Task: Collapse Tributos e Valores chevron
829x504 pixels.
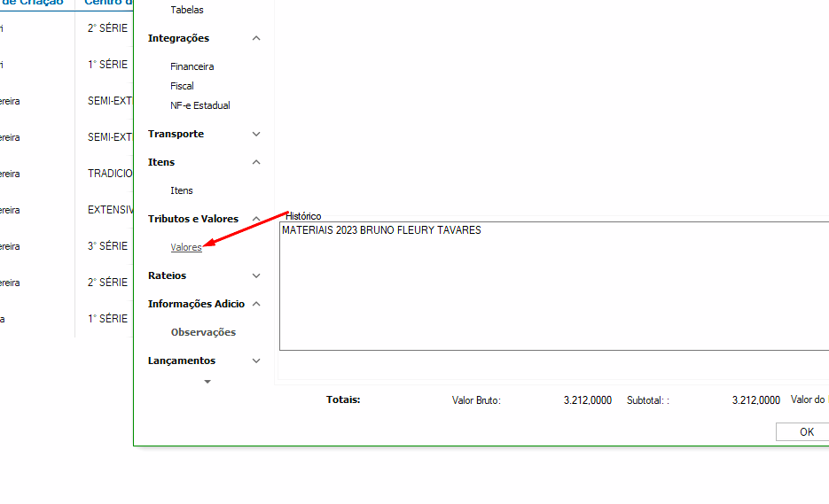Action: (x=256, y=220)
